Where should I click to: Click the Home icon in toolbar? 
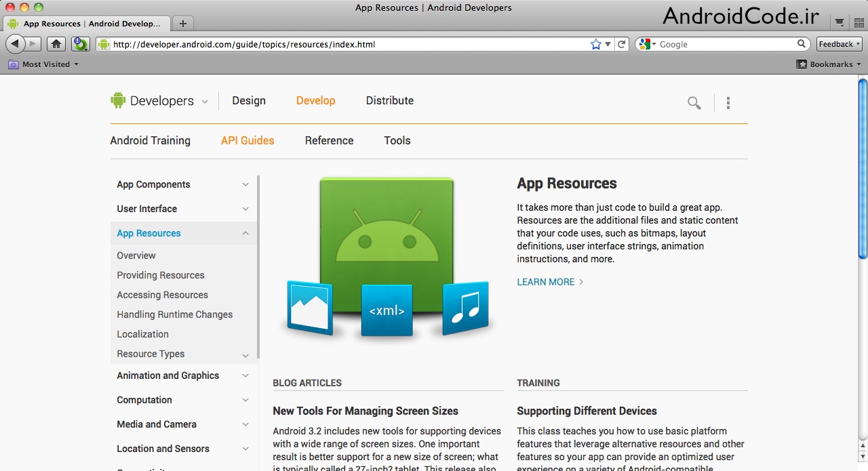(x=57, y=44)
